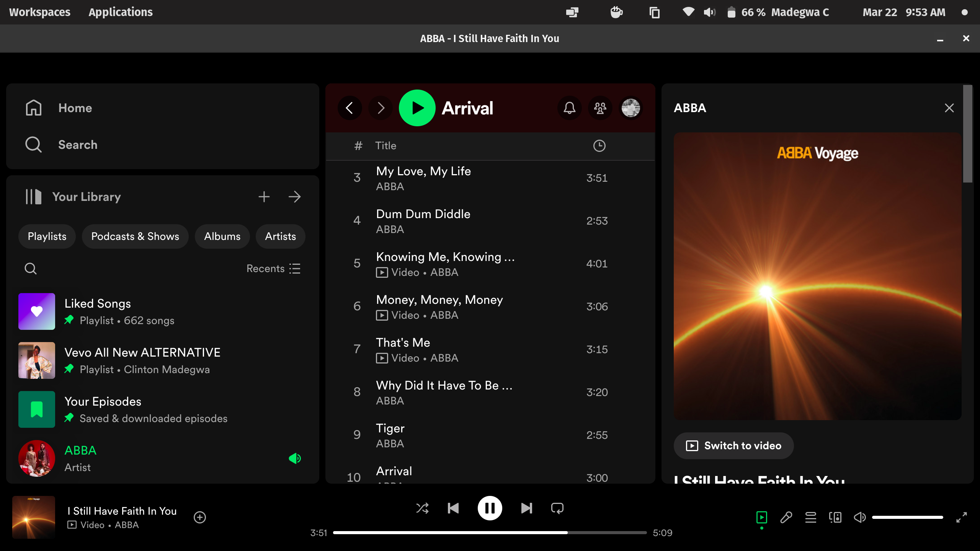
Task: Go back with the left chevron
Action: tap(350, 108)
